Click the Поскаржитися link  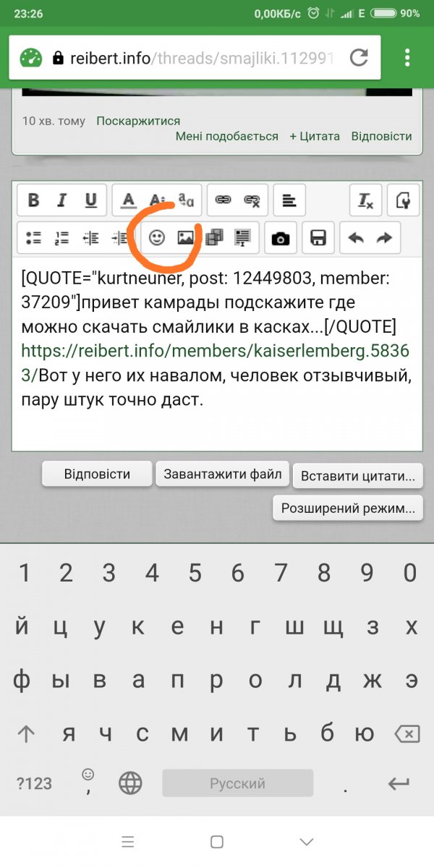coord(138,121)
